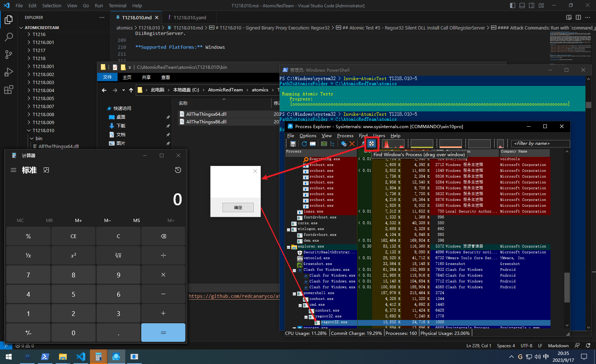Viewport: 596px width, 364px height.
Task: Open System Information graph icon in Process Explorer
Action: (324, 144)
